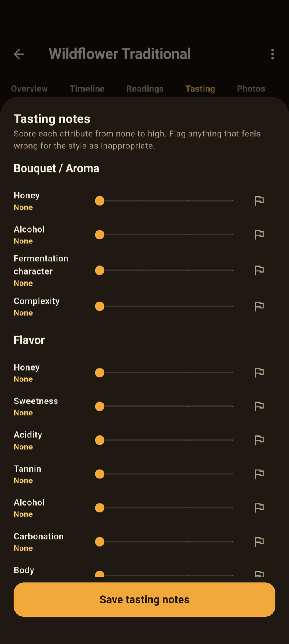289x644 pixels.
Task: Open the three-dot overflow menu
Action: [x=273, y=54]
